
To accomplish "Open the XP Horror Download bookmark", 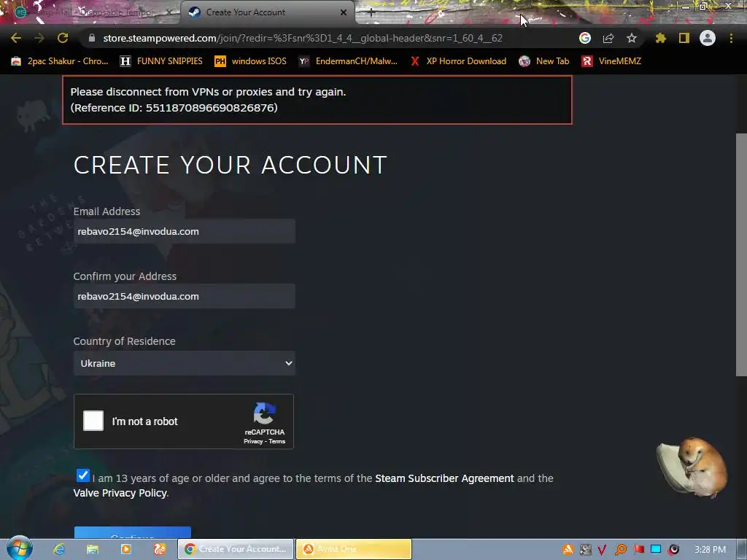I will tap(458, 61).
